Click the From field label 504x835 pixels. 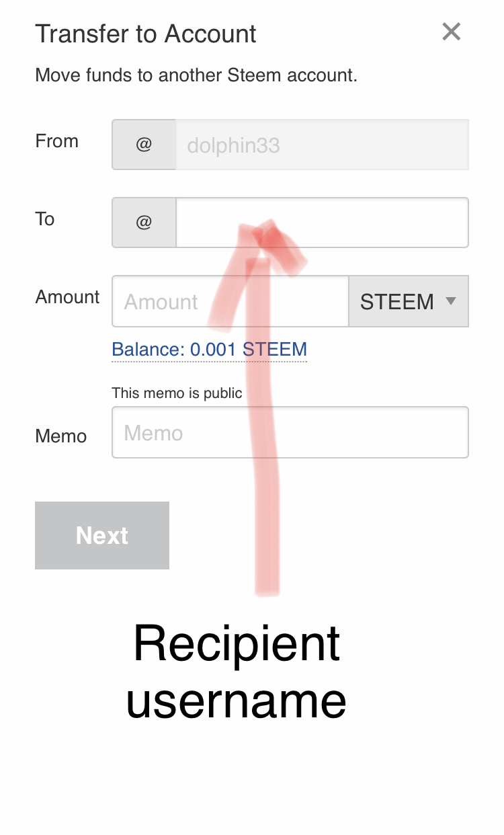(x=56, y=141)
